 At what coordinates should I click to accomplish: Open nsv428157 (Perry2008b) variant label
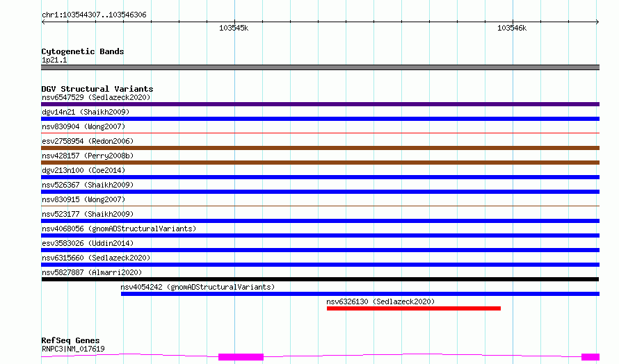click(x=88, y=156)
